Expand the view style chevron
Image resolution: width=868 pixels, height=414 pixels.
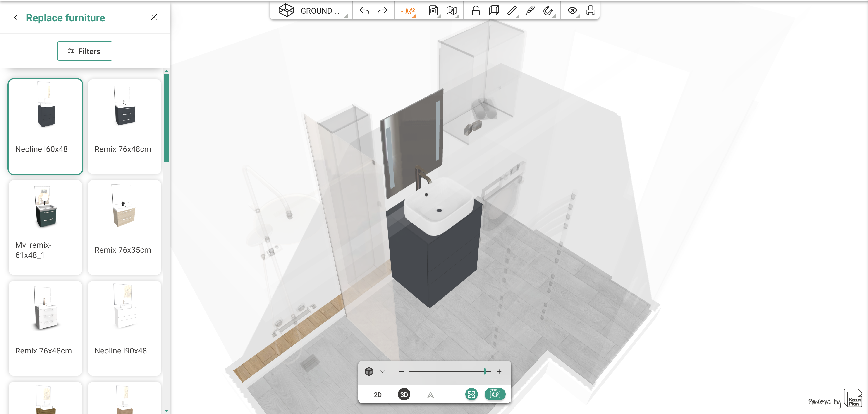[383, 371]
